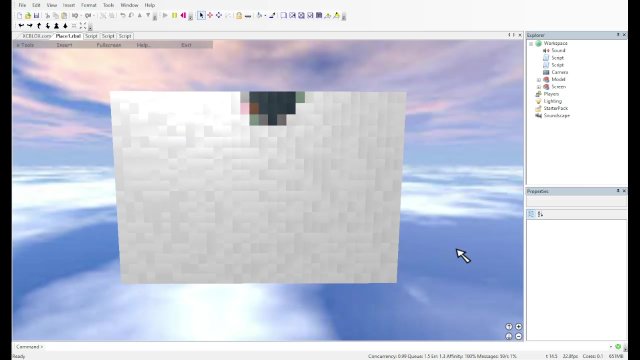Select the blue Resize tool
Image resolution: width=640 pixels, height=360 pixels.
coord(219,16)
